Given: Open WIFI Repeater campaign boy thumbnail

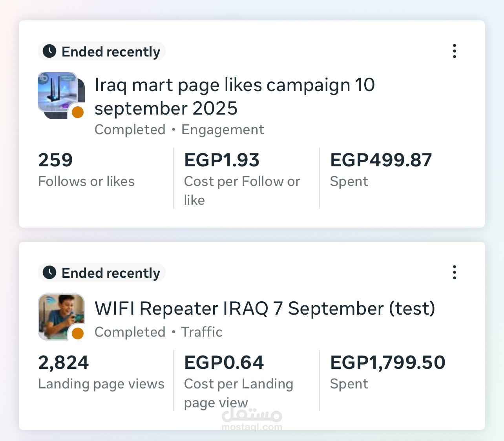Looking at the screenshot, I should coord(59,315).
